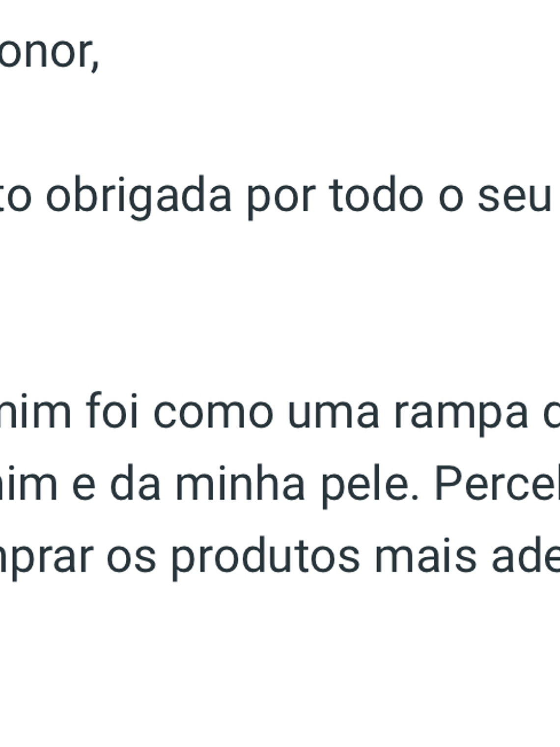Click the partial word directly before "foi"
The width and height of the screenshot is (560, 747).
coord(34,412)
